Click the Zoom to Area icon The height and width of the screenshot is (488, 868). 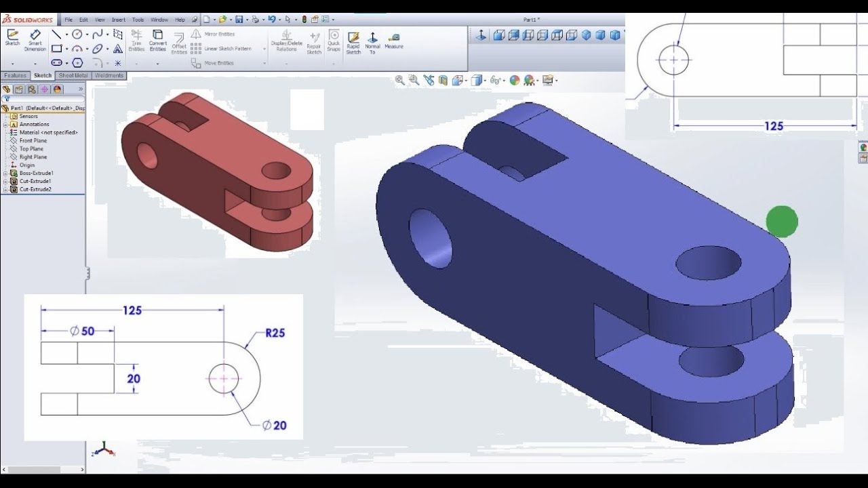[414, 80]
